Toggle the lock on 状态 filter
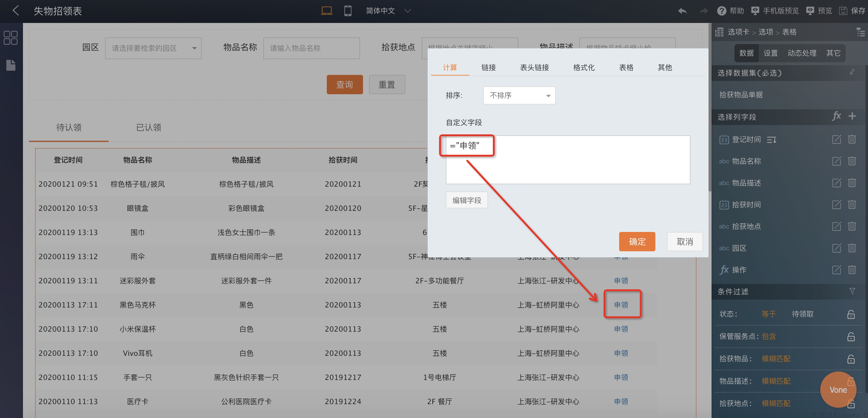The width and height of the screenshot is (868, 418). point(851,314)
